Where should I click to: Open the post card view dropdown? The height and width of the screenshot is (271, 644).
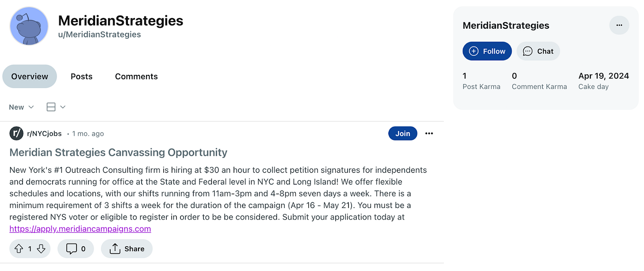coord(56,107)
